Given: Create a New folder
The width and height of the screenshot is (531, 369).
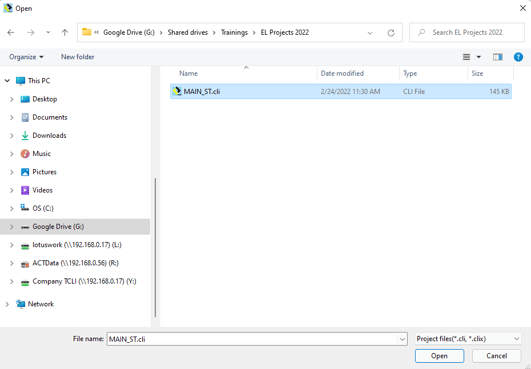Looking at the screenshot, I should (x=78, y=57).
